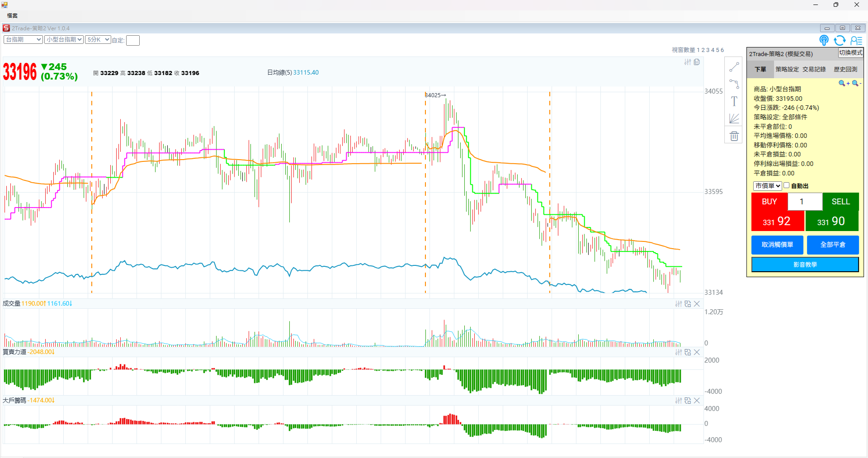Switch to the 策略設定 tab
The image size is (868, 458).
787,69
